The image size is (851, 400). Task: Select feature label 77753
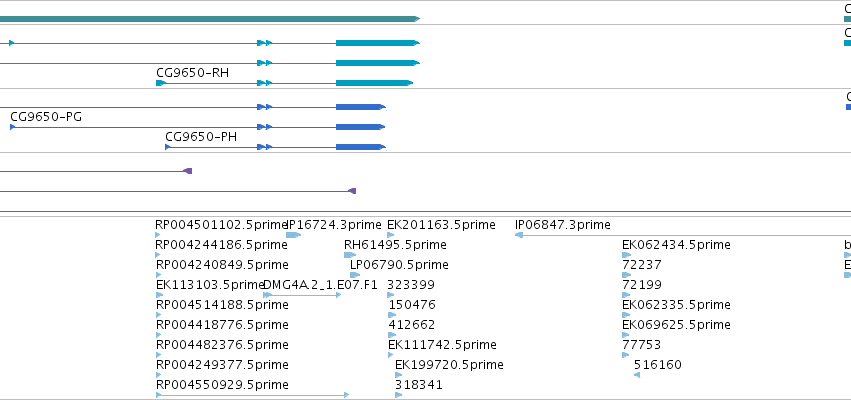[x=641, y=345]
